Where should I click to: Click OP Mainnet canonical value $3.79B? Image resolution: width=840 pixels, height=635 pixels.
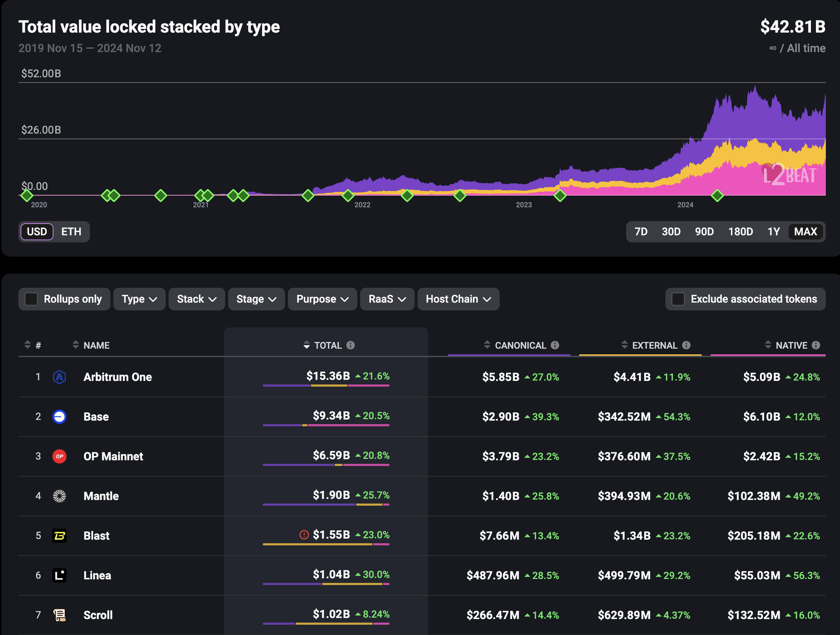(x=500, y=456)
